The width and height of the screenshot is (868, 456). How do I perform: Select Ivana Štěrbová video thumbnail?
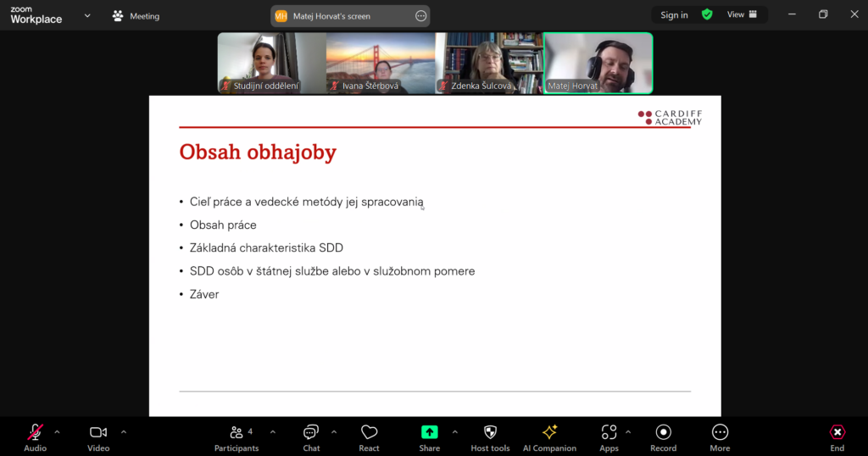(x=381, y=63)
